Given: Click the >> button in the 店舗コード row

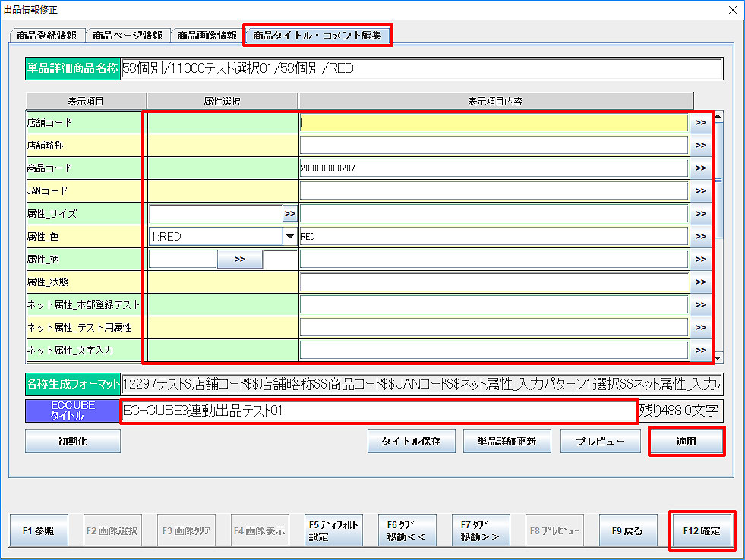Looking at the screenshot, I should pos(700,122).
